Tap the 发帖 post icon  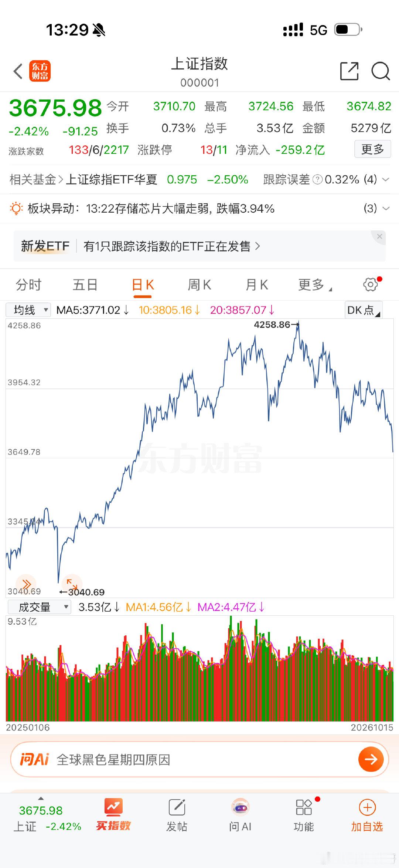[x=177, y=807]
